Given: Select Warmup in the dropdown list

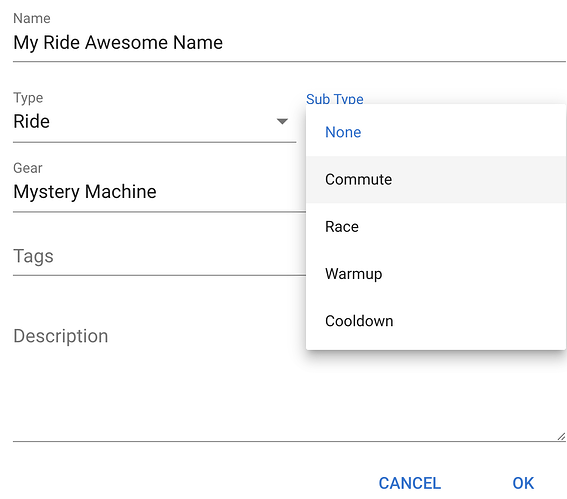Looking at the screenshot, I should (436, 274).
